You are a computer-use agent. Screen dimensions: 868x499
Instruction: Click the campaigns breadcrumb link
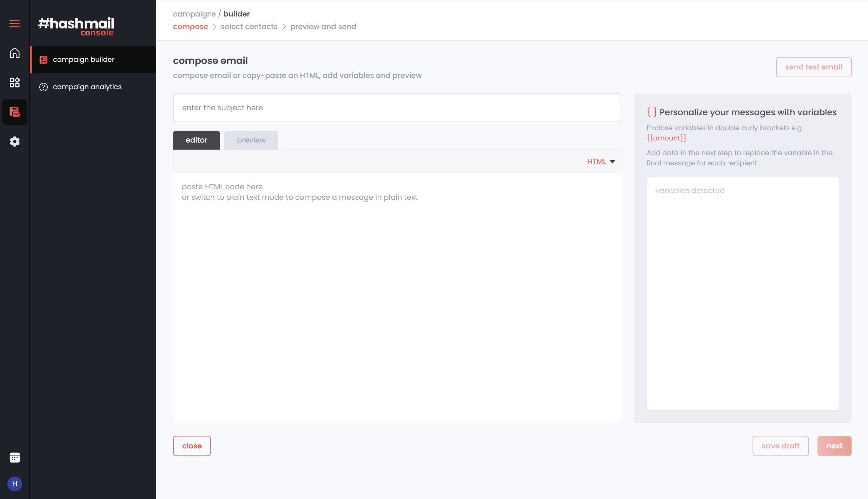pos(194,14)
